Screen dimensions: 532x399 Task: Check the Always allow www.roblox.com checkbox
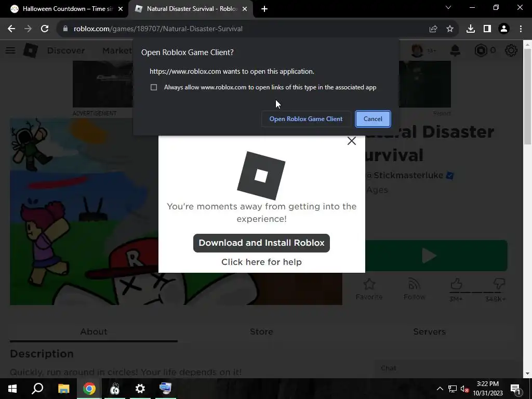point(154,87)
